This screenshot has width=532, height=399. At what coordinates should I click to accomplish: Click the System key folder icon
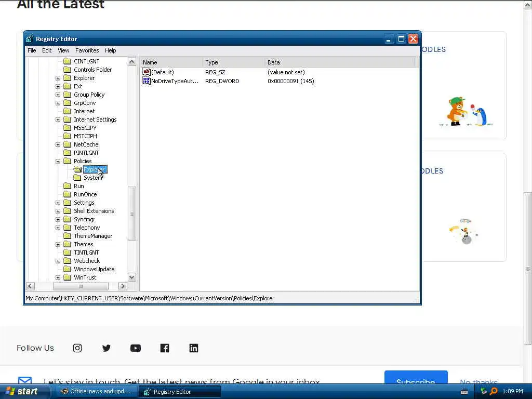tap(77, 178)
